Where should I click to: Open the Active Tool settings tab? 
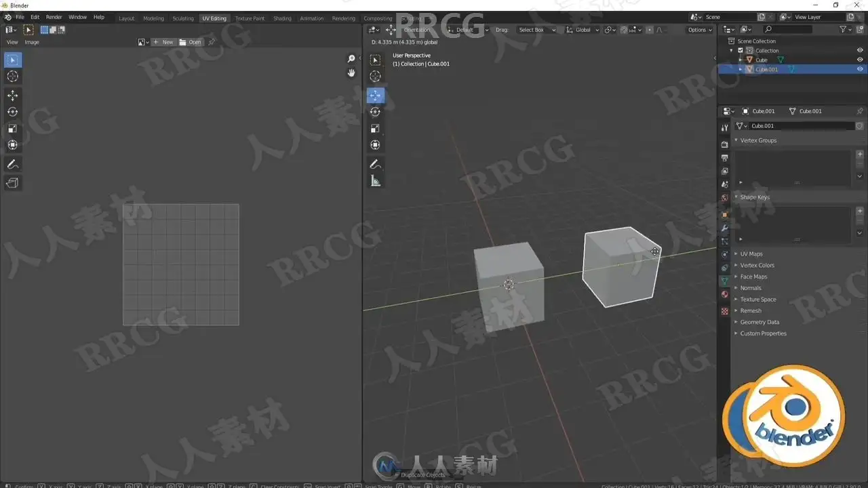click(724, 127)
